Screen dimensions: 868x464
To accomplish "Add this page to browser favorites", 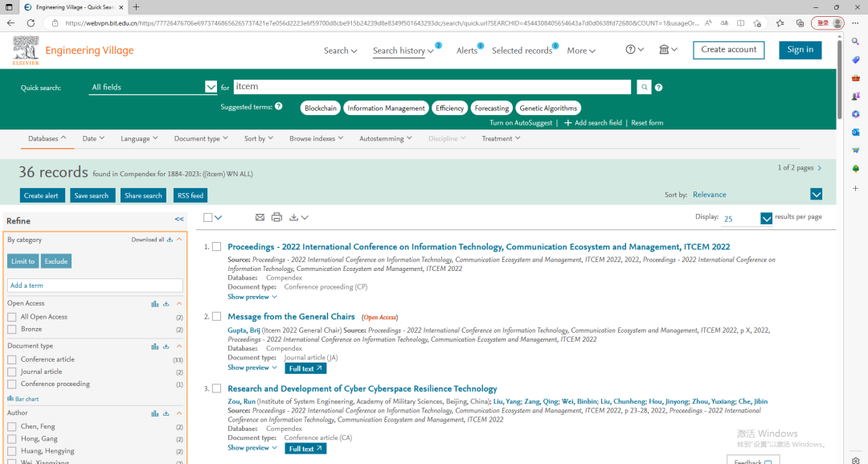I will click(x=757, y=23).
